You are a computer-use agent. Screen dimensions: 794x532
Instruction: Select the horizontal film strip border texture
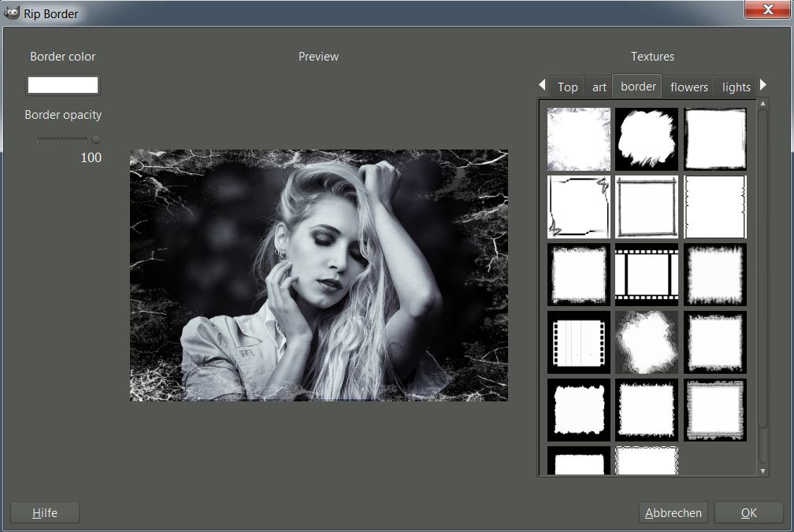(x=647, y=275)
